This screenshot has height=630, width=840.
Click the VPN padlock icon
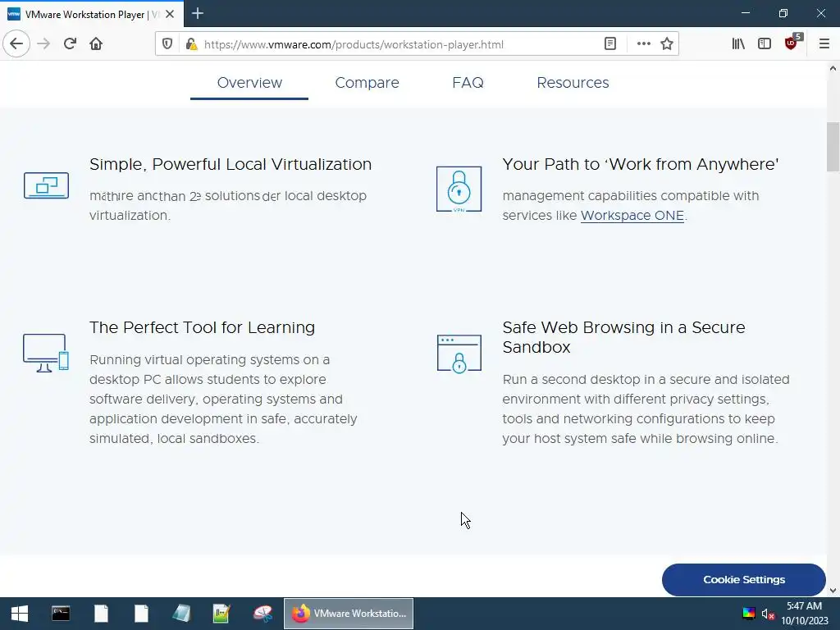point(459,189)
